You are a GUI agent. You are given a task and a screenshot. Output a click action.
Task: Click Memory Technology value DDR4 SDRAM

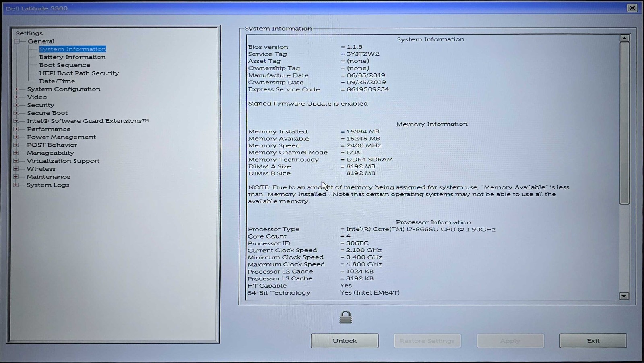(369, 160)
